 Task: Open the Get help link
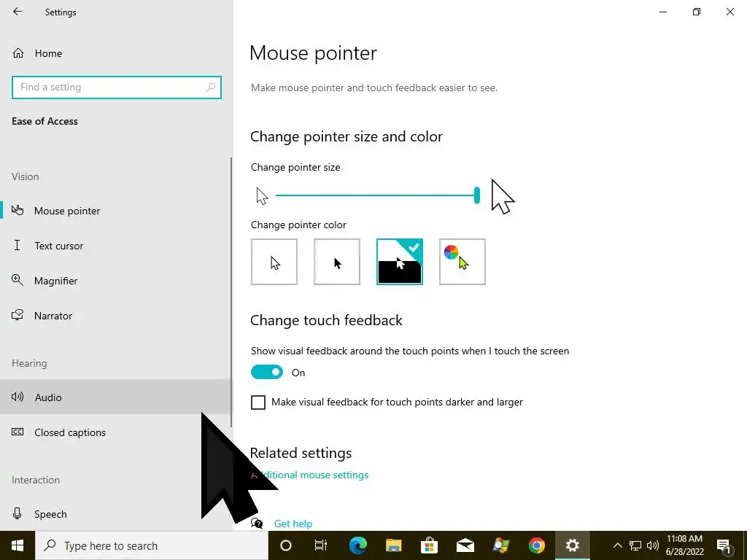[293, 524]
